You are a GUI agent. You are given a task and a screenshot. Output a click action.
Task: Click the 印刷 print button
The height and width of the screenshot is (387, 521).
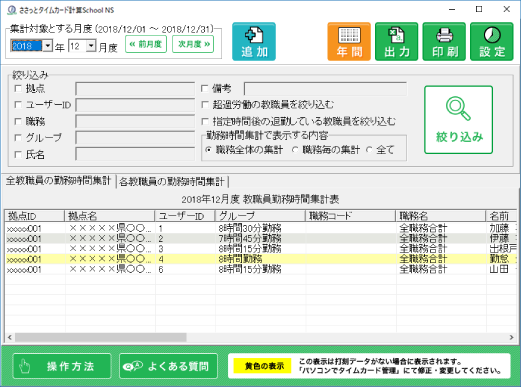(444, 42)
